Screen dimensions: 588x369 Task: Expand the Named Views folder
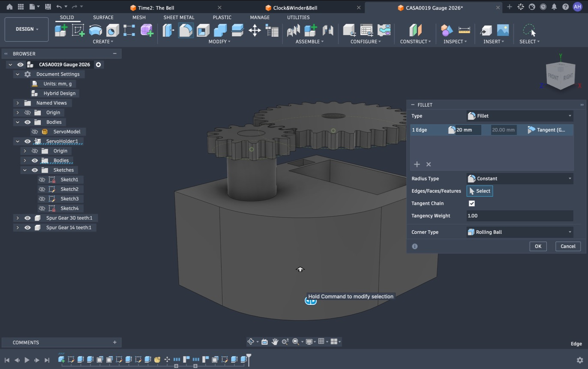pos(18,103)
